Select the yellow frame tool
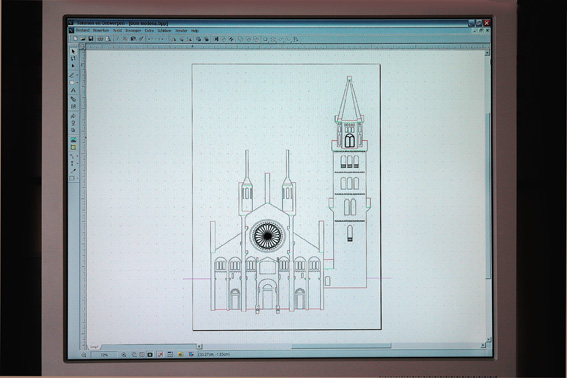This screenshot has height=378, width=567. click(73, 147)
